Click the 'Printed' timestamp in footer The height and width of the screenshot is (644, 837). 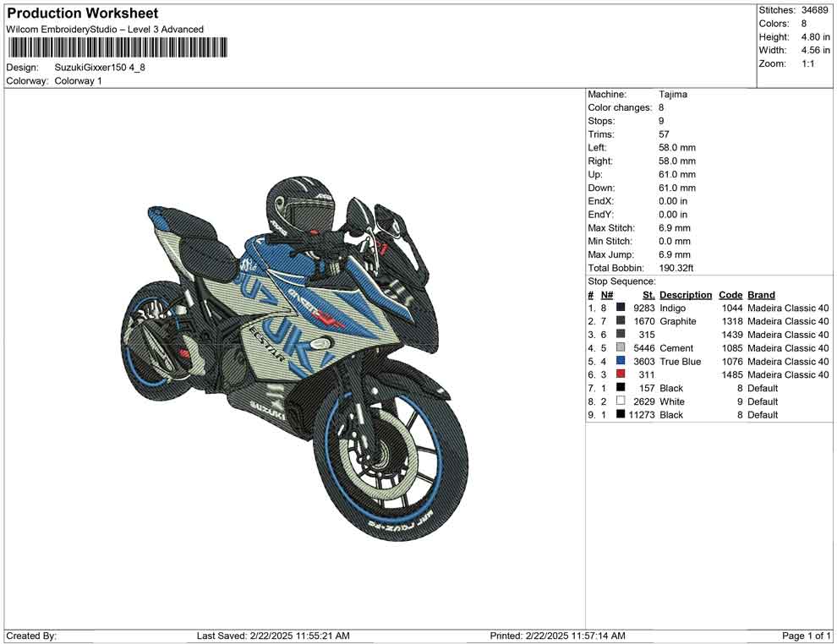(x=557, y=636)
